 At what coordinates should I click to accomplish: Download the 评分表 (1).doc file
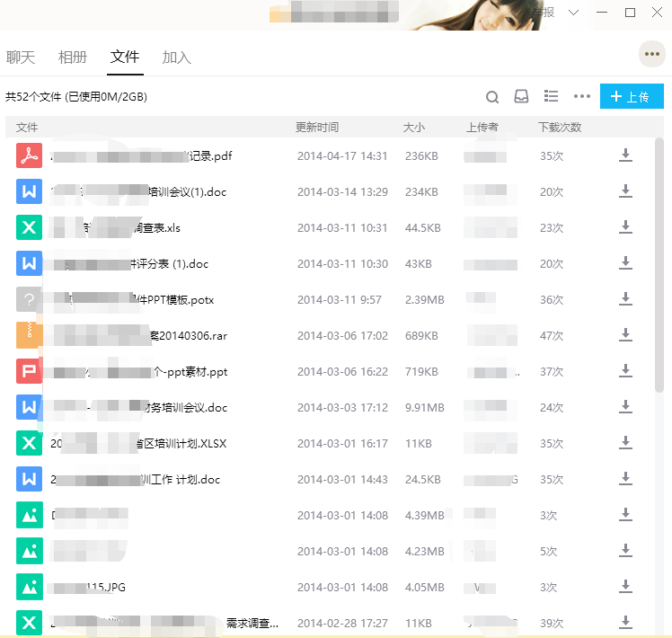[625, 263]
